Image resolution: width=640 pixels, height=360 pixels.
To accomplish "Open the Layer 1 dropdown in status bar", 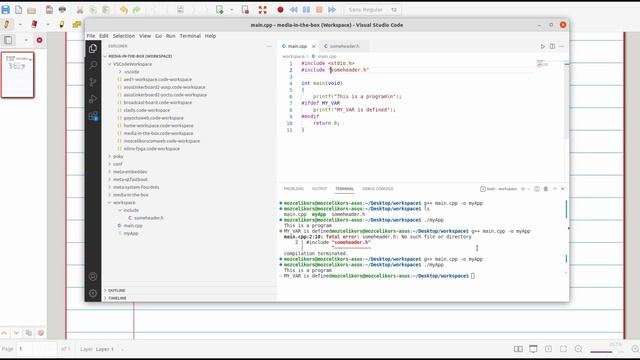I will click(x=109, y=349).
